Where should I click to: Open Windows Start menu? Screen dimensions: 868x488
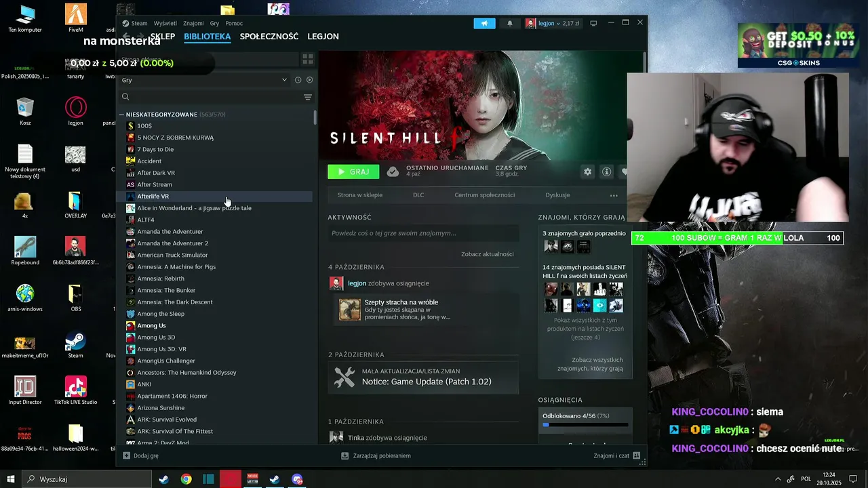tap(11, 479)
